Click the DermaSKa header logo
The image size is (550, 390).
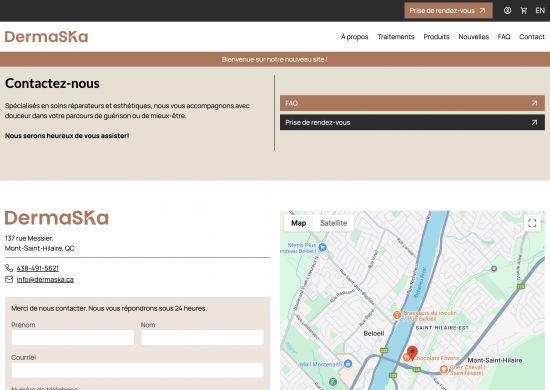[46, 37]
